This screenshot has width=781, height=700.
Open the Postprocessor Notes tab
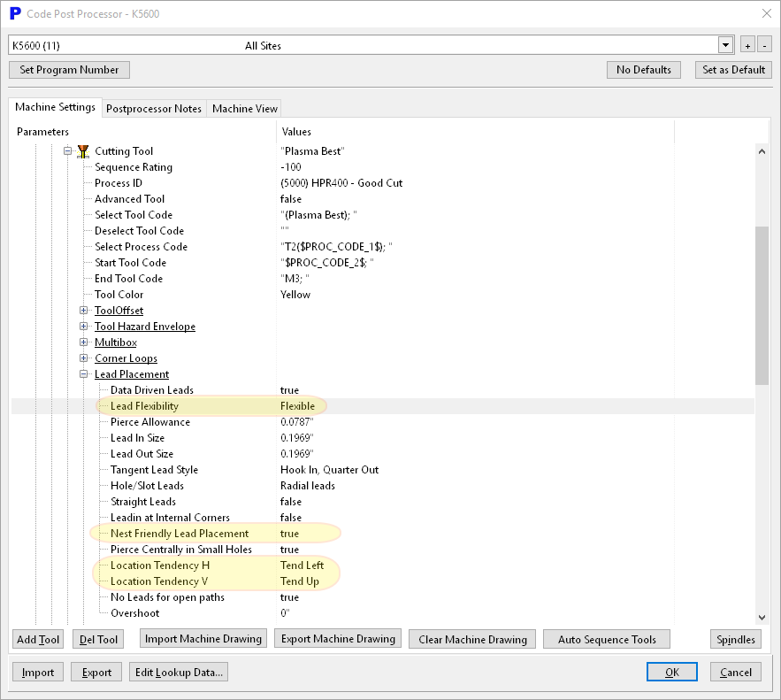pyautogui.click(x=153, y=109)
